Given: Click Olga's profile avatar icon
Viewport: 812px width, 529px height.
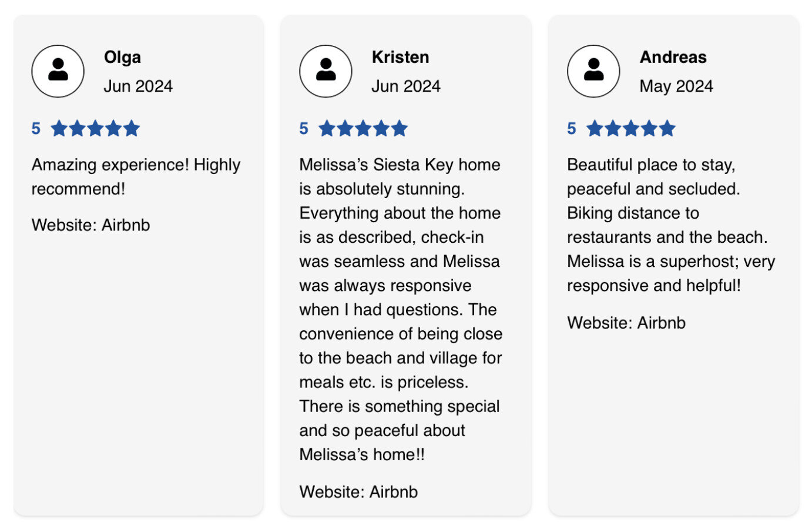Looking at the screenshot, I should click(x=58, y=71).
